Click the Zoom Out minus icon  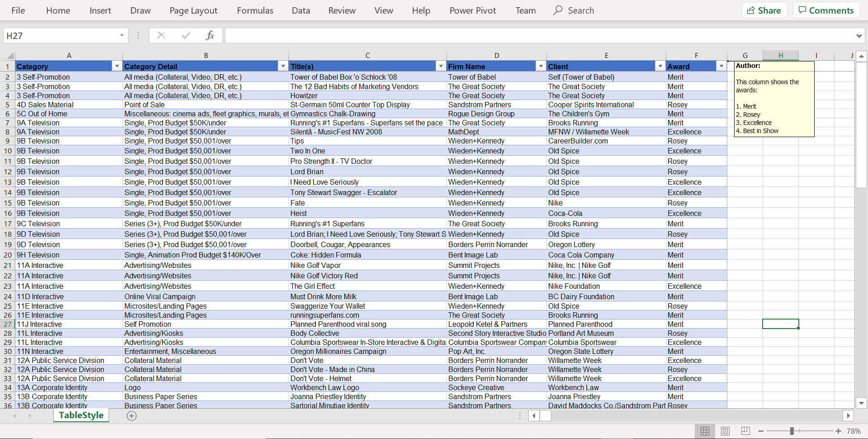click(x=762, y=431)
